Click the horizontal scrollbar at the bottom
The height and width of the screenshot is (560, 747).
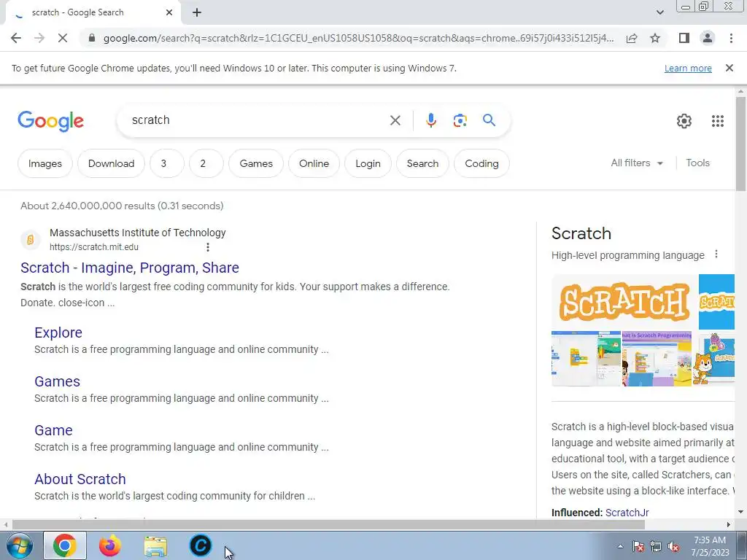tap(328, 524)
